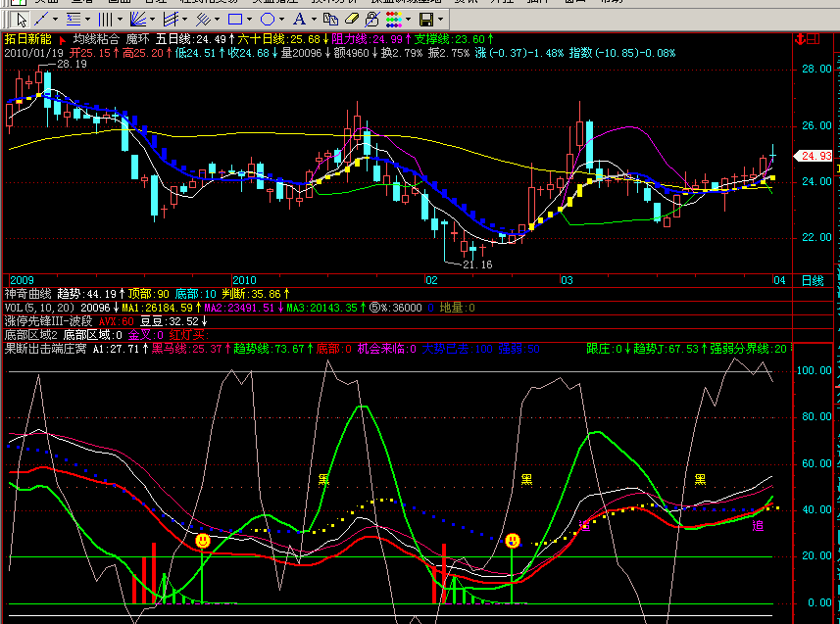Click the copy drawing objects icon

tap(330, 20)
